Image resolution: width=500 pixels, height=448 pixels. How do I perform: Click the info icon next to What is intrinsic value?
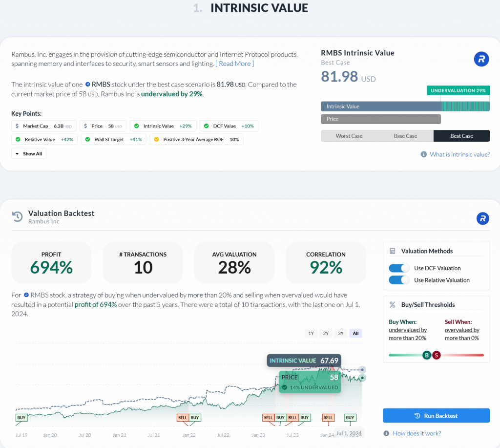(x=423, y=154)
